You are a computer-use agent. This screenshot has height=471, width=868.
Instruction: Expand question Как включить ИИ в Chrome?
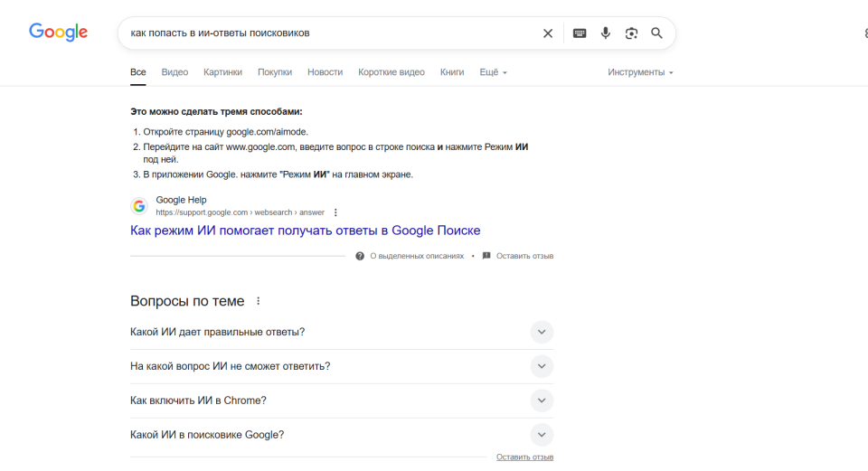[x=541, y=400]
